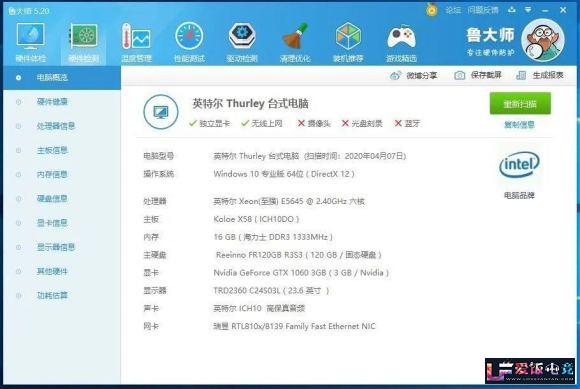Image resolution: width=580 pixels, height=389 pixels.
Task: Click the camera icon beside 保存截屏
Action: coord(459,75)
